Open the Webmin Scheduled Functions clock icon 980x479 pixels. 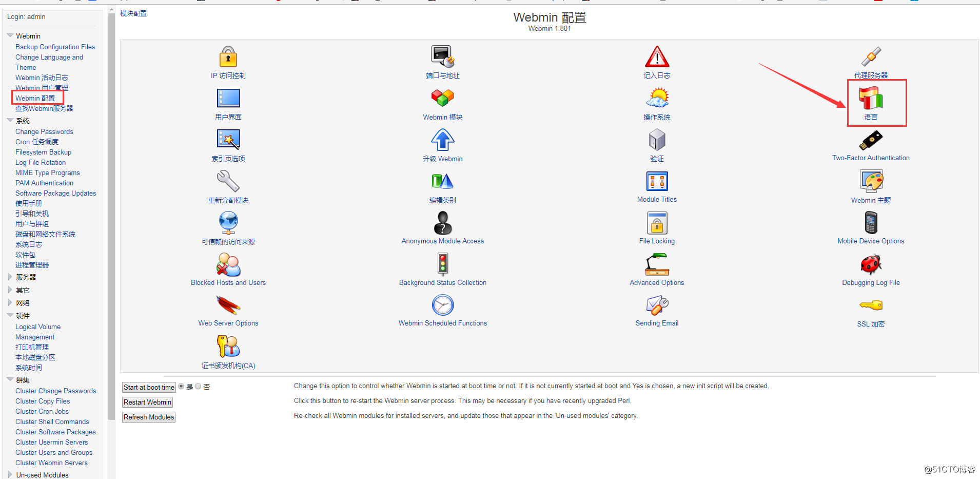(x=443, y=305)
